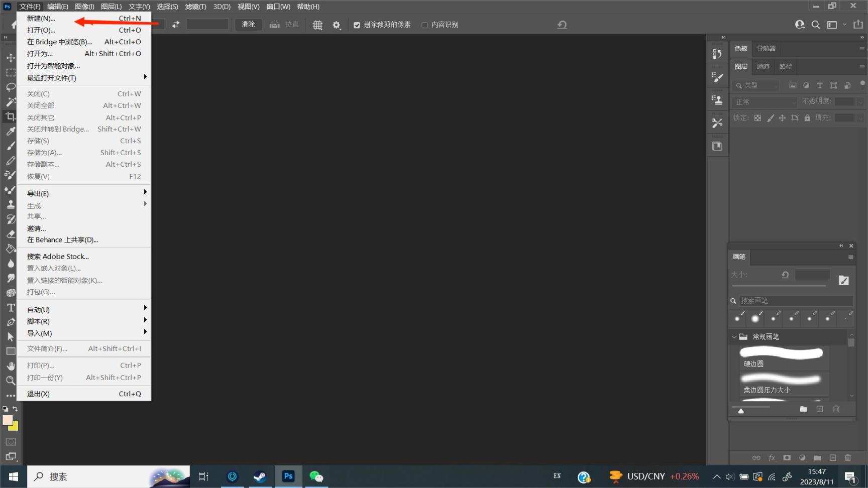Select the Zoom tool in the toolbox
868x488 pixels.
(11, 381)
